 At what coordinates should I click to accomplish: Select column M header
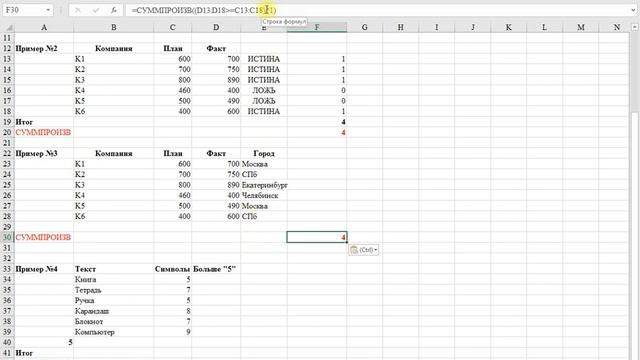[580, 27]
